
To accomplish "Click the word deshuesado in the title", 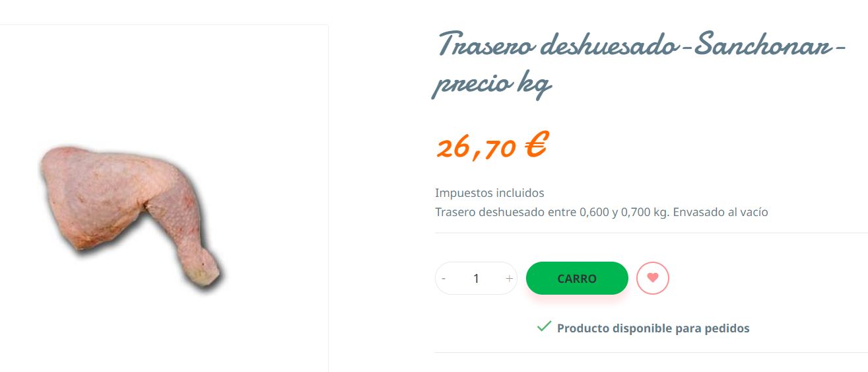I will (607, 45).
